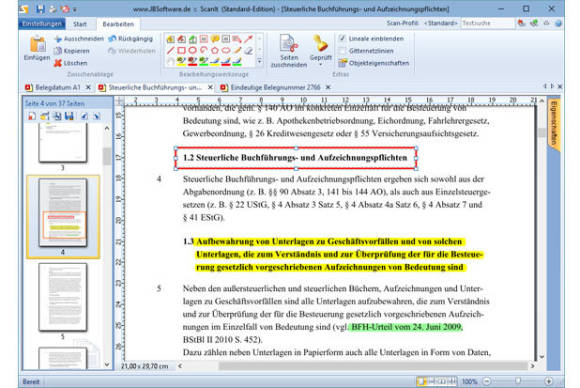Click first icon in page panel toolbar

[32, 116]
